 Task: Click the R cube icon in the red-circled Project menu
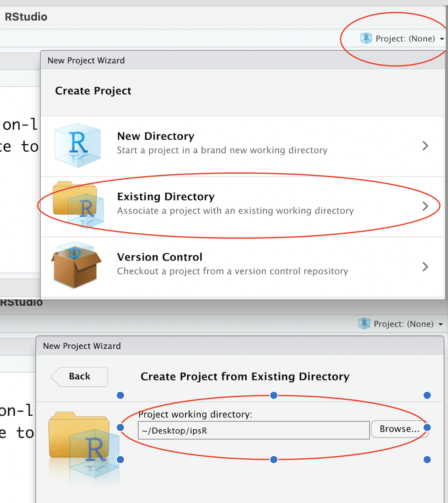(x=366, y=38)
